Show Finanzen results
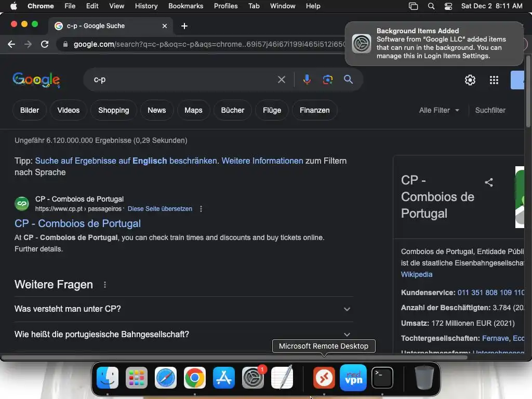Screen dimensions: 532x399 click(315, 110)
